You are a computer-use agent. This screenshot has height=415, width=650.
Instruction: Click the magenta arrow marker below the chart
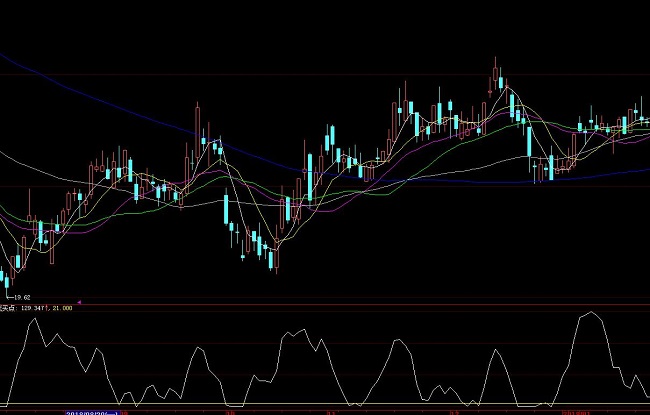coord(79,301)
